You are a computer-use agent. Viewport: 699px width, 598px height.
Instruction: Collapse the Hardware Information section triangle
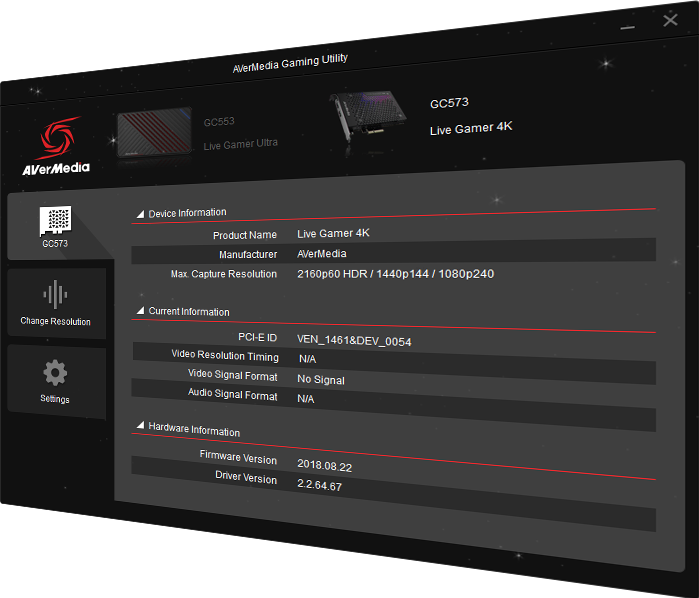tap(140, 425)
